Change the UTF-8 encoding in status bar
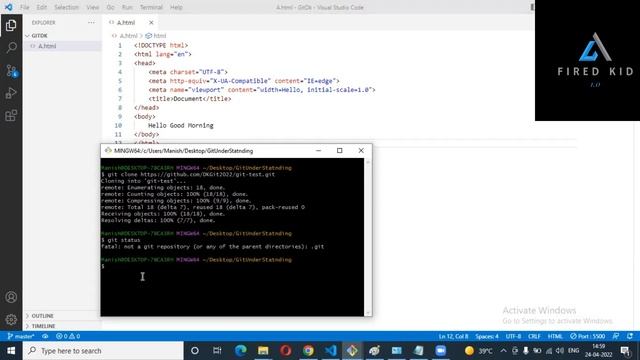This screenshot has height=360, width=640. [513, 336]
